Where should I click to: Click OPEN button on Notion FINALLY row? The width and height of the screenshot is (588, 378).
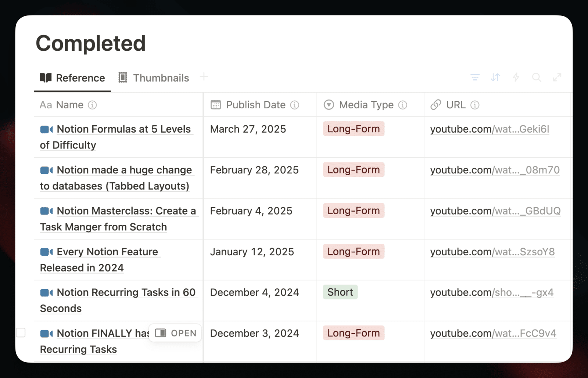pyautogui.click(x=176, y=333)
